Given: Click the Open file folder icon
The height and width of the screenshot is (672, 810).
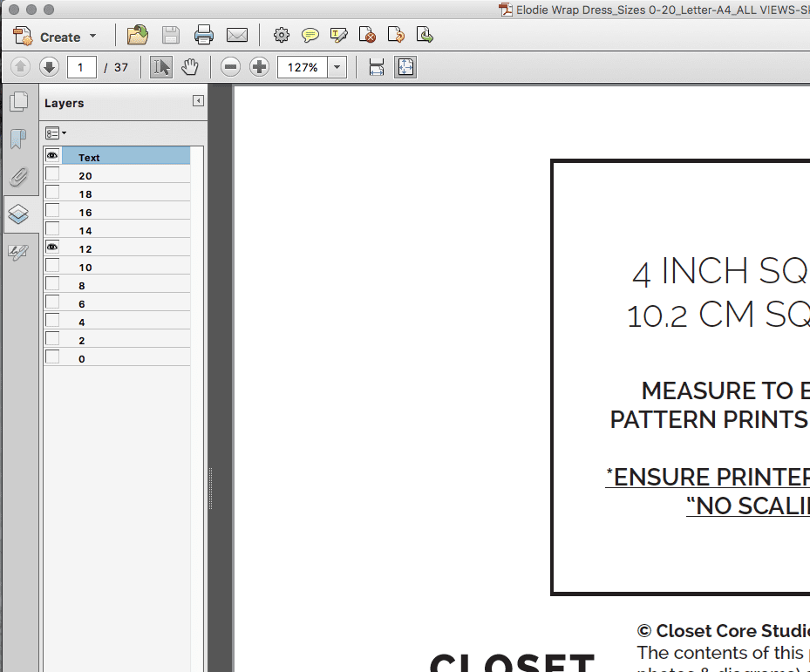Looking at the screenshot, I should coord(138,35).
